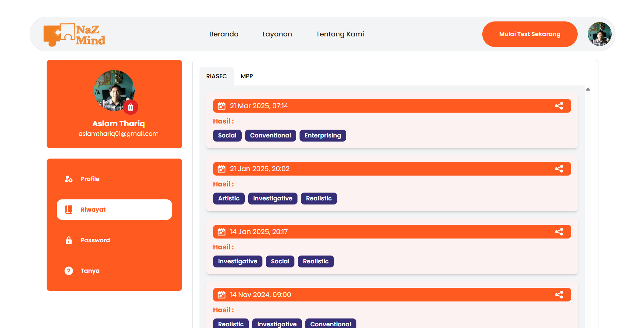Click the scrollbar up arrow

[x=588, y=89]
